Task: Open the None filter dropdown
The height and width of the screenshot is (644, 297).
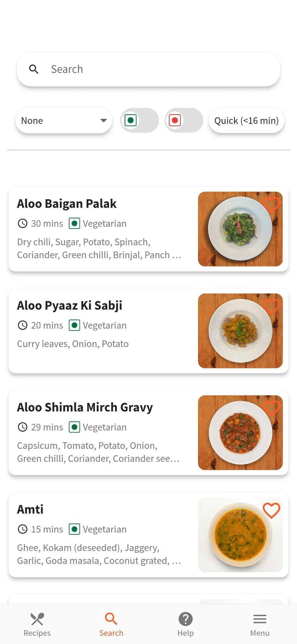Action: (x=64, y=121)
